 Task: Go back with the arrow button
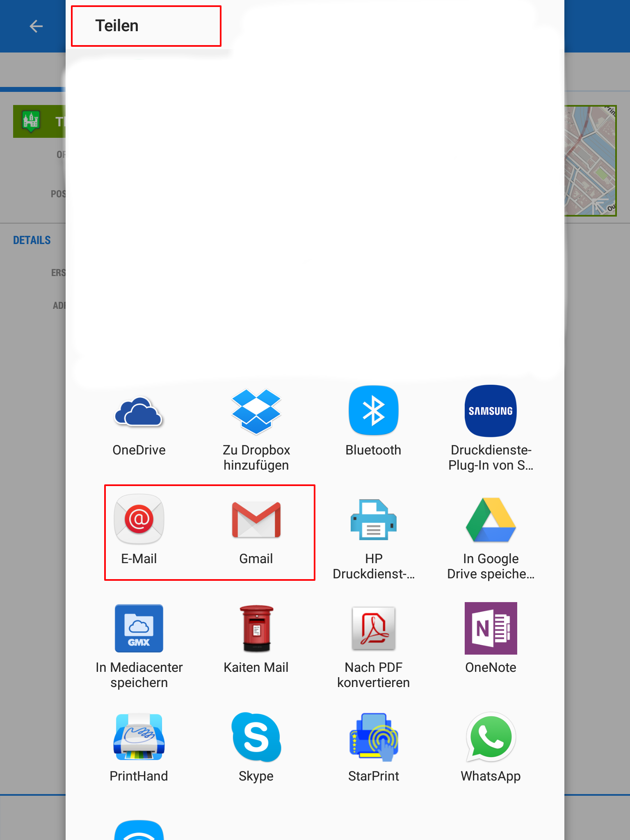point(36,26)
